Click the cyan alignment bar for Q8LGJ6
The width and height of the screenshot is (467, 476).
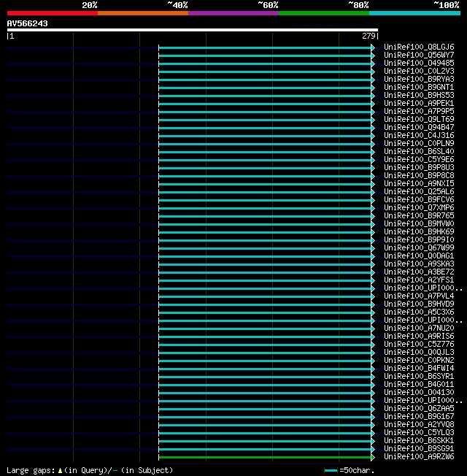265,48
